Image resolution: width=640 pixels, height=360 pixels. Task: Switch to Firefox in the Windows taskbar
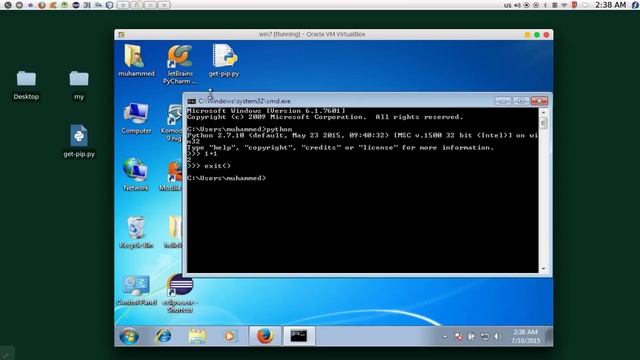pos(265,336)
